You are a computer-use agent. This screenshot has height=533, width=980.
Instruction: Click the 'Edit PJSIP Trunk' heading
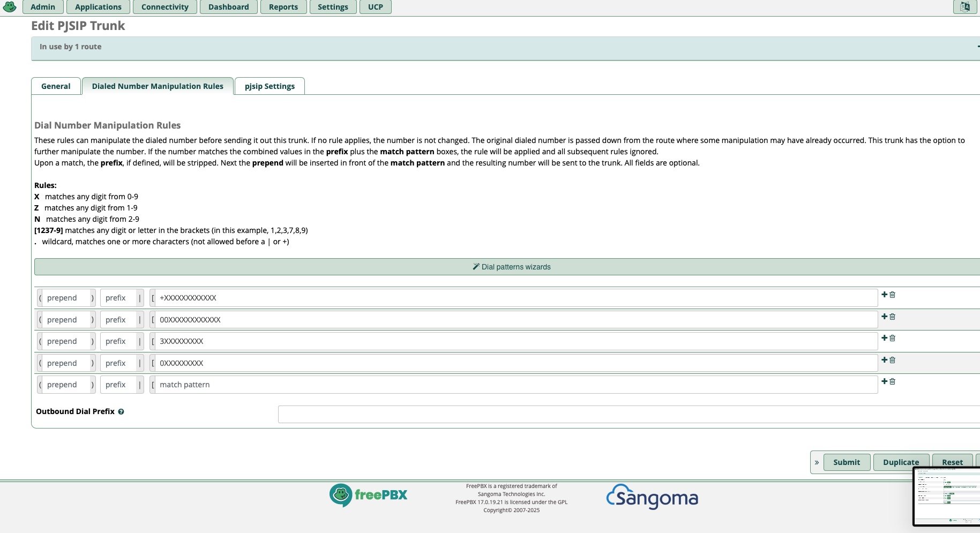[78, 26]
